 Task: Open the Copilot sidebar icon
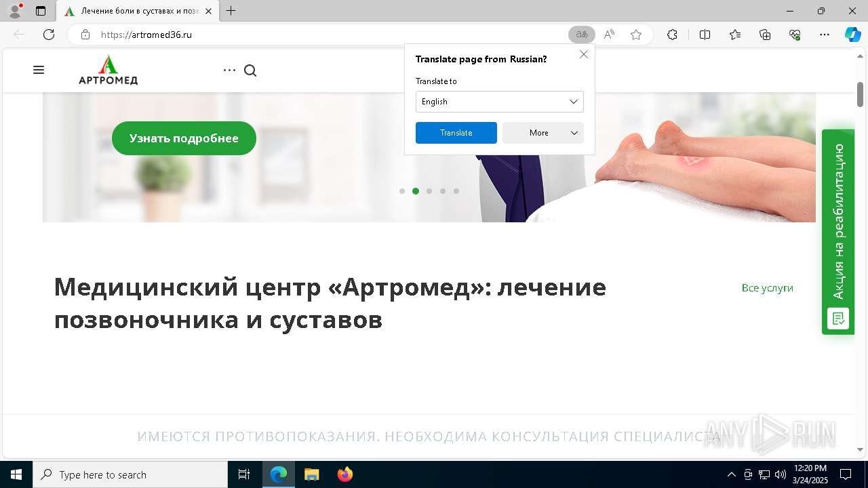pyautogui.click(x=852, y=35)
